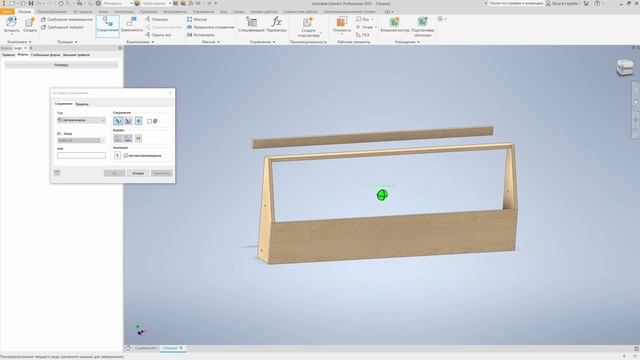Toggle auto-play animation checkbox
640x360 pixels.
pos(126,156)
